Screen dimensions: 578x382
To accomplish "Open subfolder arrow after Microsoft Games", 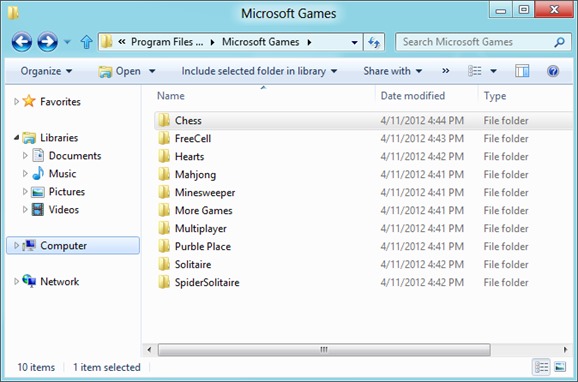I will click(309, 42).
